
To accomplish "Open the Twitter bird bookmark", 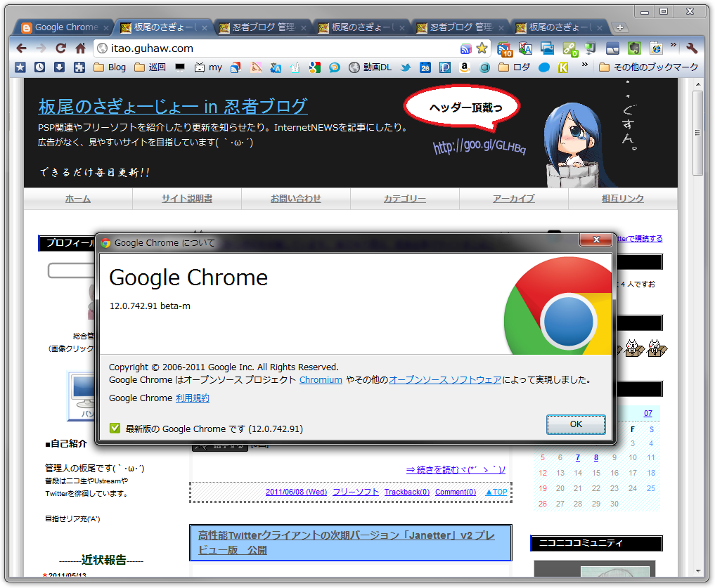I will pos(406,67).
